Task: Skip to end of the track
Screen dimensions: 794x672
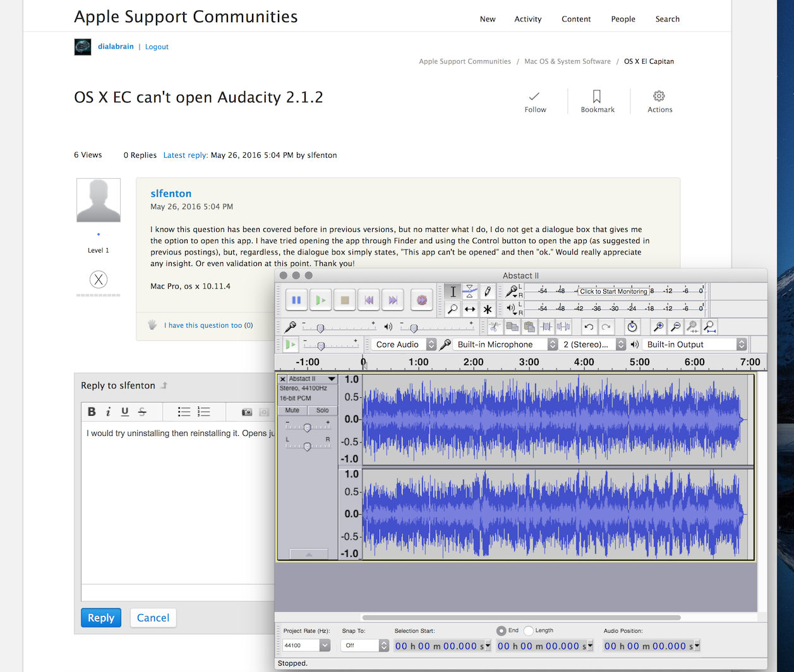Action: tap(393, 300)
